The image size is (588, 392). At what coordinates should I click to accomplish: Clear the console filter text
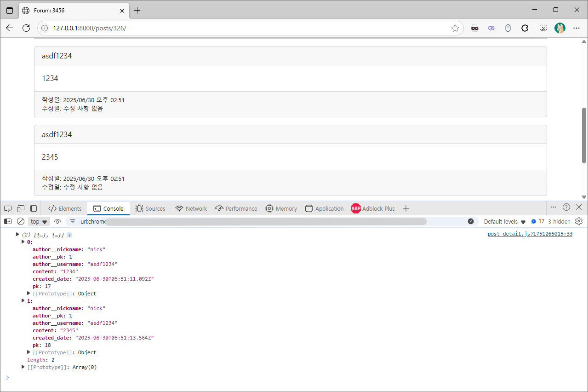[471, 221]
